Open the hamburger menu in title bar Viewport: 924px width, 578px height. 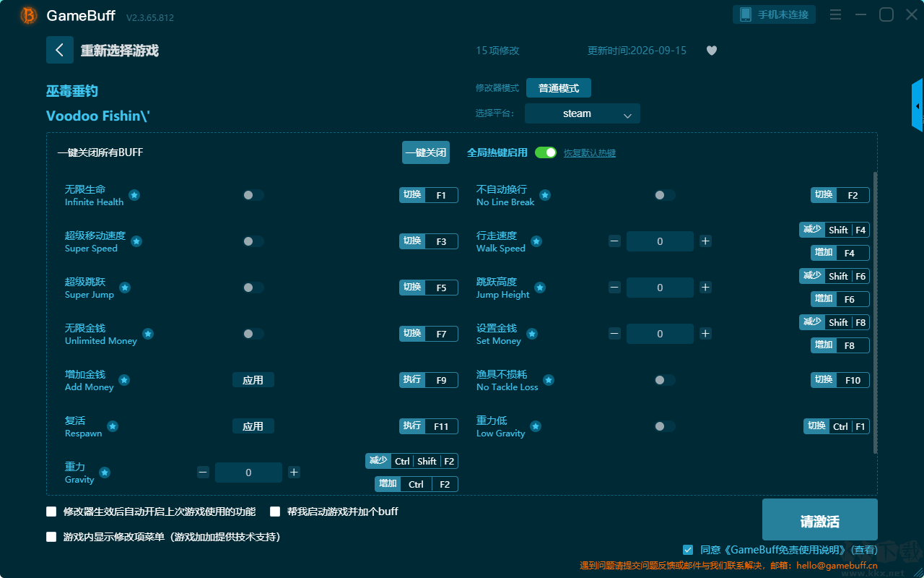click(835, 14)
